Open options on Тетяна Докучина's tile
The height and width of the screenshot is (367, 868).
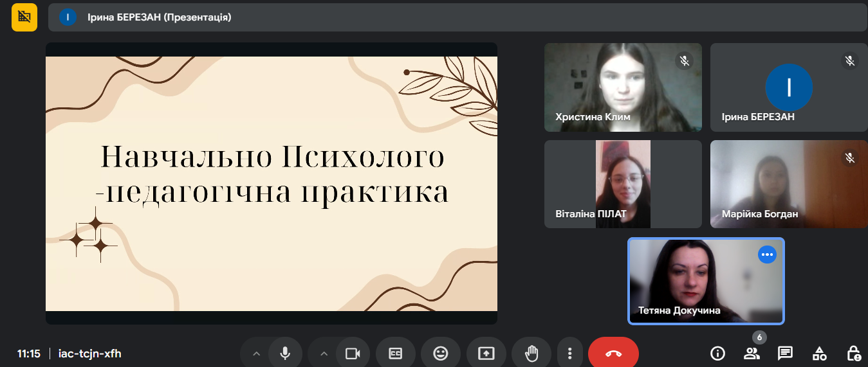(x=767, y=255)
